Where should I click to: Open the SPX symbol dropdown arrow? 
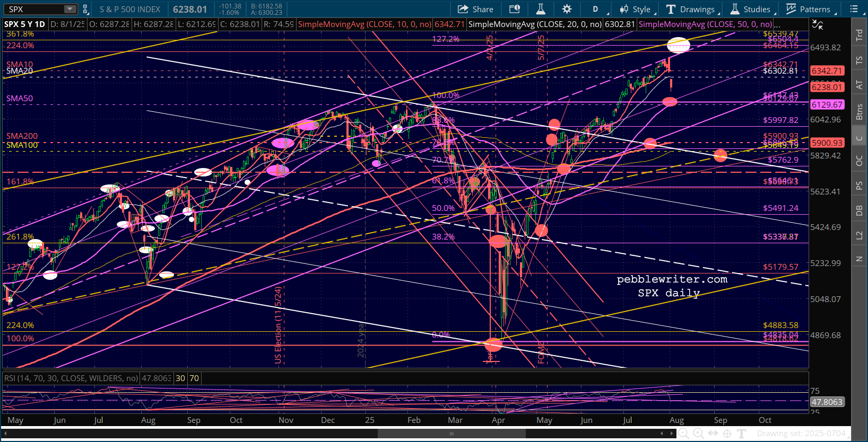click(70, 9)
